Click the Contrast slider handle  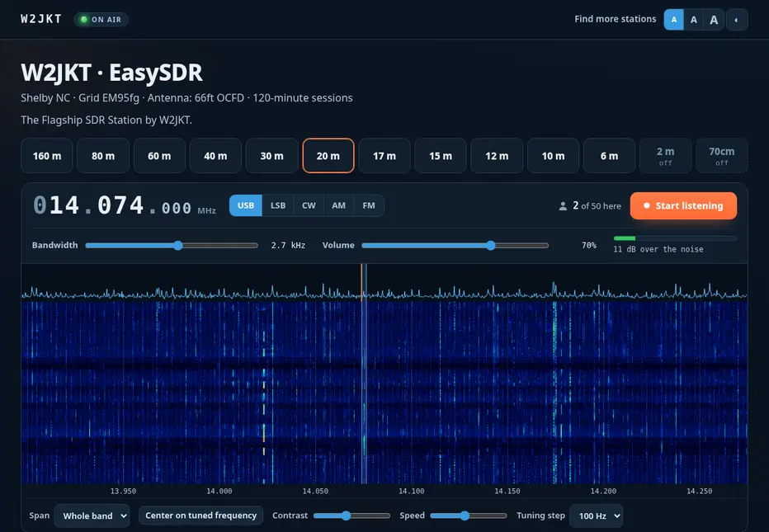pos(347,516)
